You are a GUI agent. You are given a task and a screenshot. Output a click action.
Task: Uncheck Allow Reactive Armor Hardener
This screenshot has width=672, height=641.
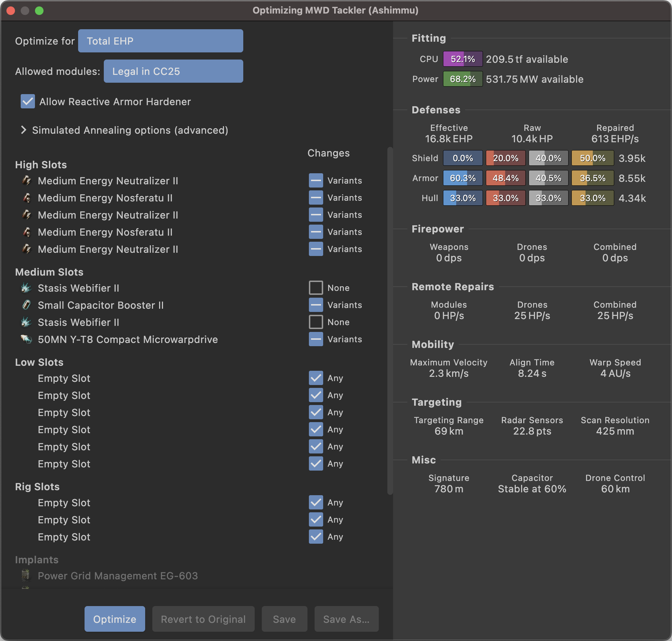[27, 102]
